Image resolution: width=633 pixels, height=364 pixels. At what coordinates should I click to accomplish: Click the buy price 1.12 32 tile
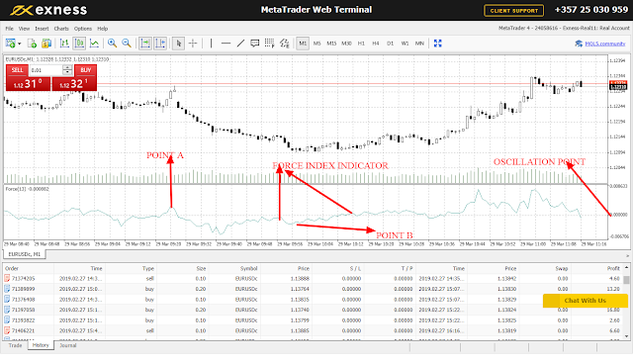pos(74,83)
